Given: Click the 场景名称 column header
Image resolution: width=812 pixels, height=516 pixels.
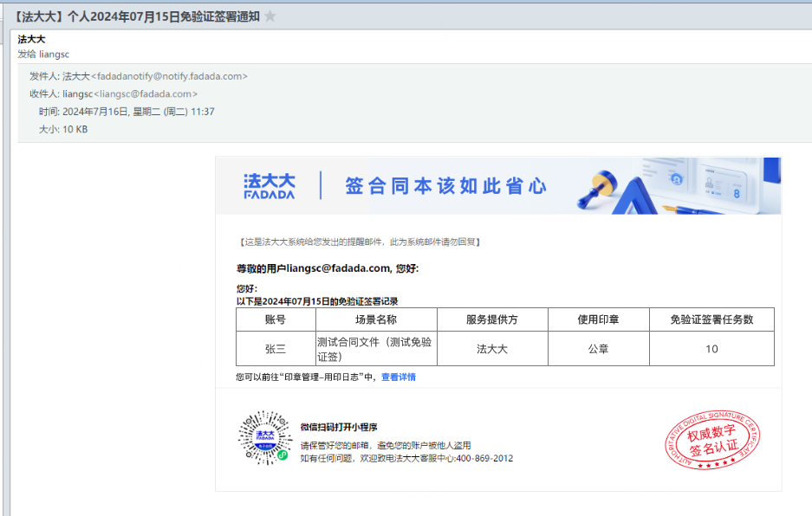Looking at the screenshot, I should coord(376,319).
